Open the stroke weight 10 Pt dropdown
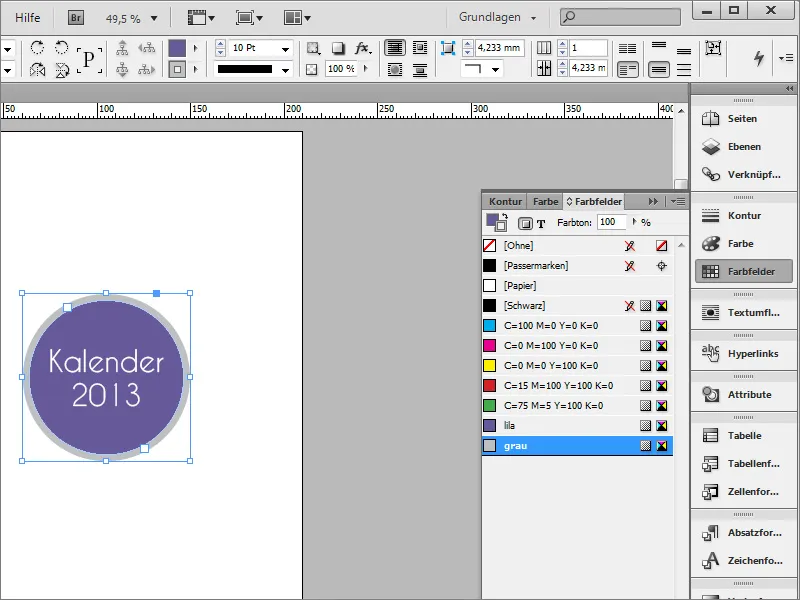800x600 pixels. [x=285, y=49]
